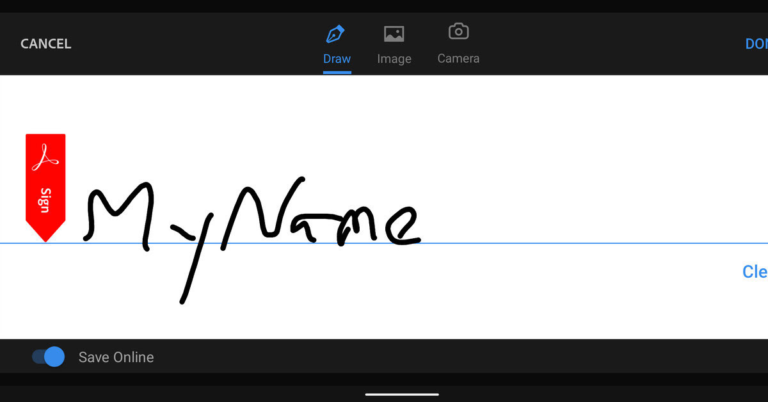Click the red Adobe Sign marker
Image resolution: width=768 pixels, height=402 pixels.
[x=46, y=188]
